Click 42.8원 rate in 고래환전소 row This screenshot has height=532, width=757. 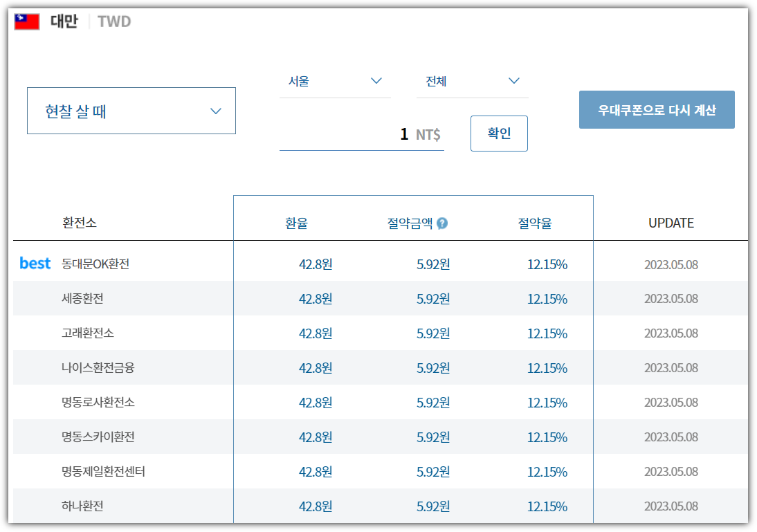tap(316, 333)
